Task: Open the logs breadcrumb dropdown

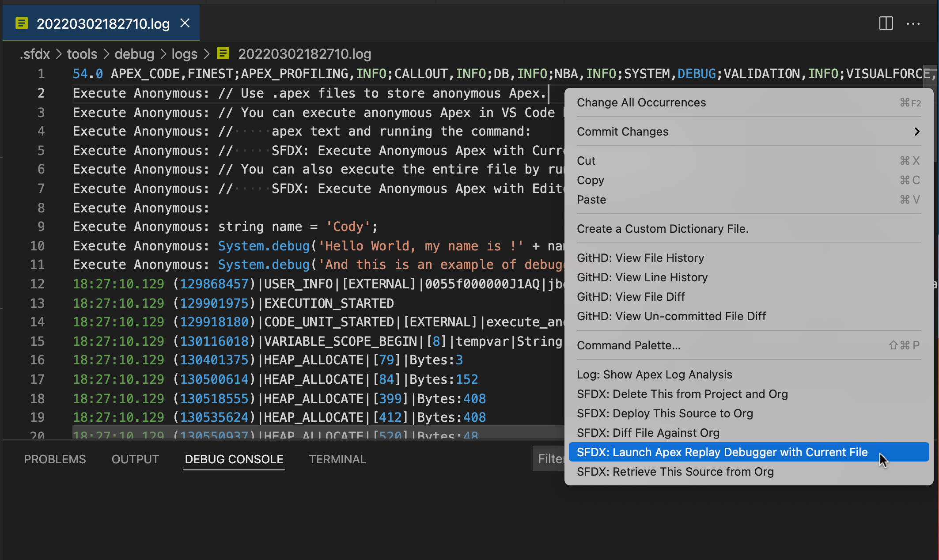Action: click(x=185, y=53)
